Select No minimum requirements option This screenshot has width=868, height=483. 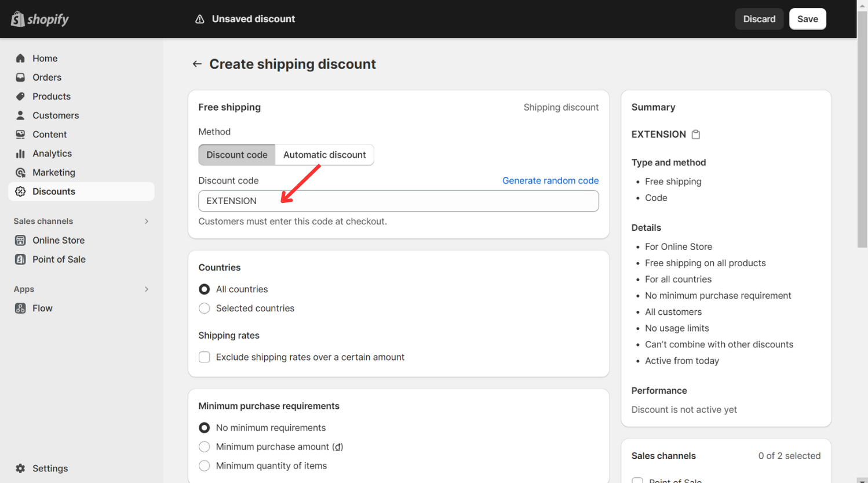click(x=204, y=428)
